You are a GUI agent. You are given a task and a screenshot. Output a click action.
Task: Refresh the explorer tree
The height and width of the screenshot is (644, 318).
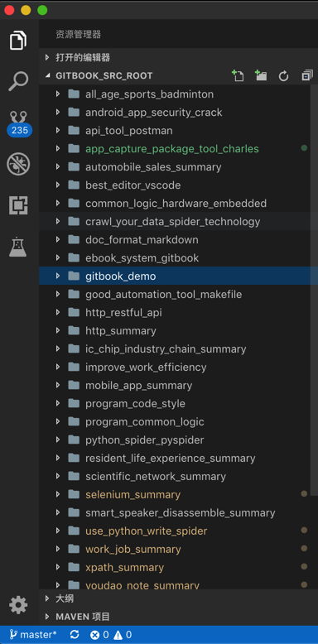click(x=283, y=76)
